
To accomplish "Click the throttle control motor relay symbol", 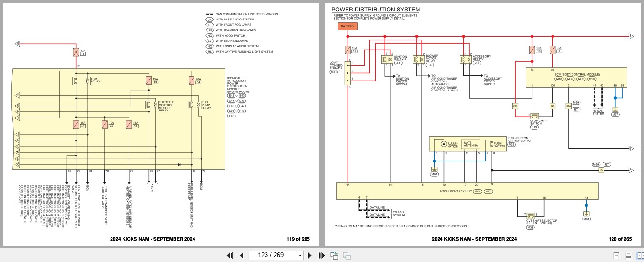I will point(151,104).
